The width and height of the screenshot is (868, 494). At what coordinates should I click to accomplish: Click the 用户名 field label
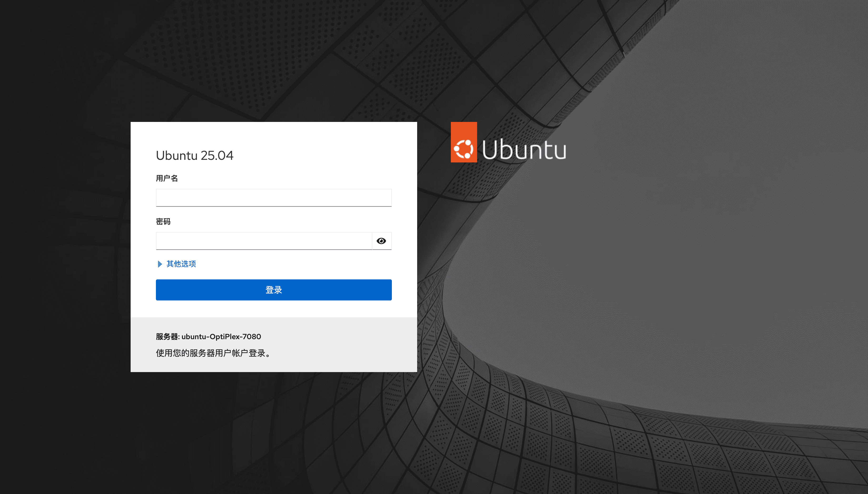pos(167,179)
